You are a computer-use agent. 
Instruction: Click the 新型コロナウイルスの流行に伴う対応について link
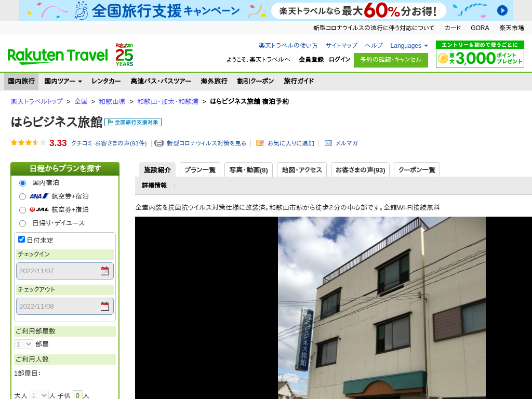pyautogui.click(x=374, y=28)
